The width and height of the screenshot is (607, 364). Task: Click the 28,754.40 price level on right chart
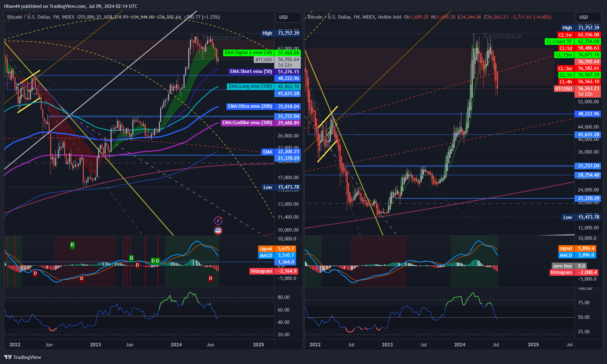588,175
